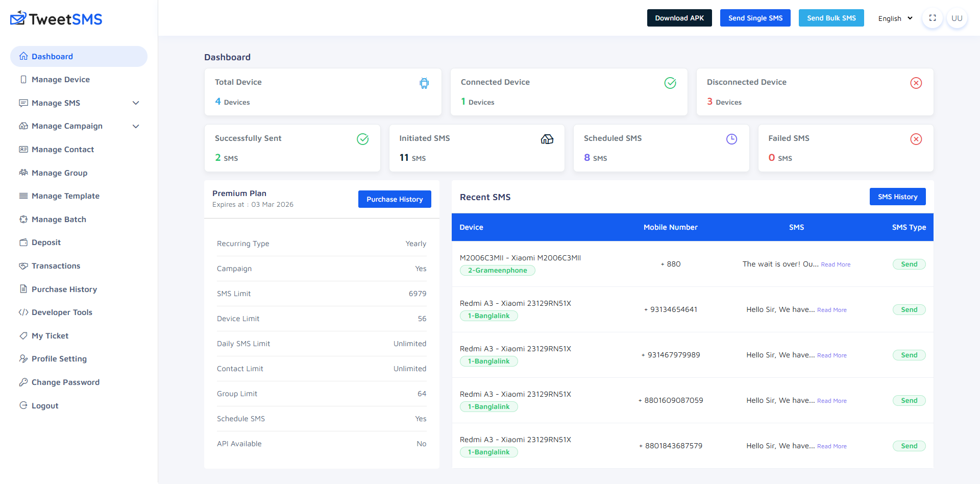Click the TweetSMS logo
This screenshot has height=484, width=980.
(x=56, y=19)
